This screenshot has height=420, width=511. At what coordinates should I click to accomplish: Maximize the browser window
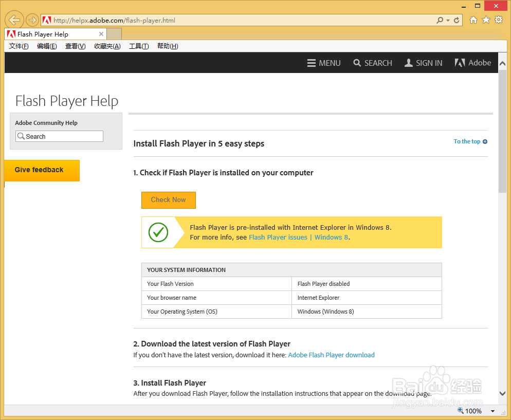pos(478,6)
